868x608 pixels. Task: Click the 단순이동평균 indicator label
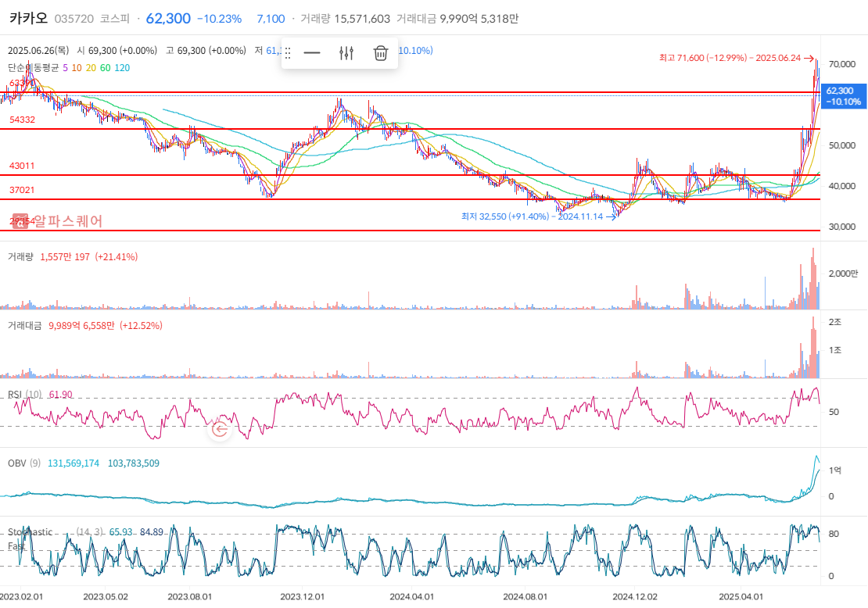tap(33, 67)
